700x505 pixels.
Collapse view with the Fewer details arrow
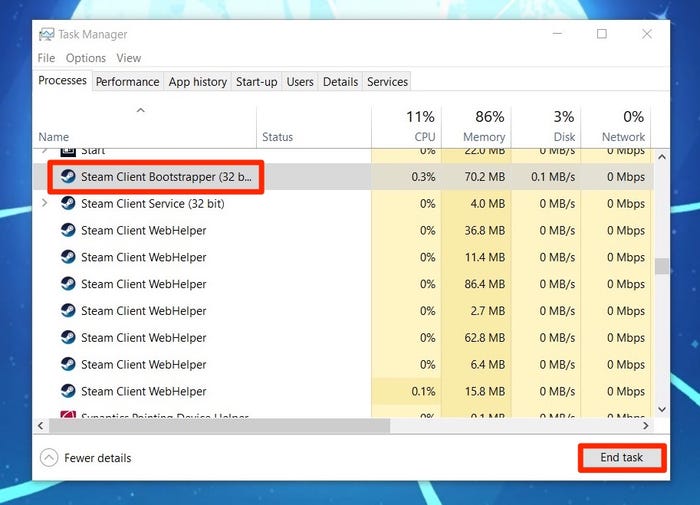[49, 458]
